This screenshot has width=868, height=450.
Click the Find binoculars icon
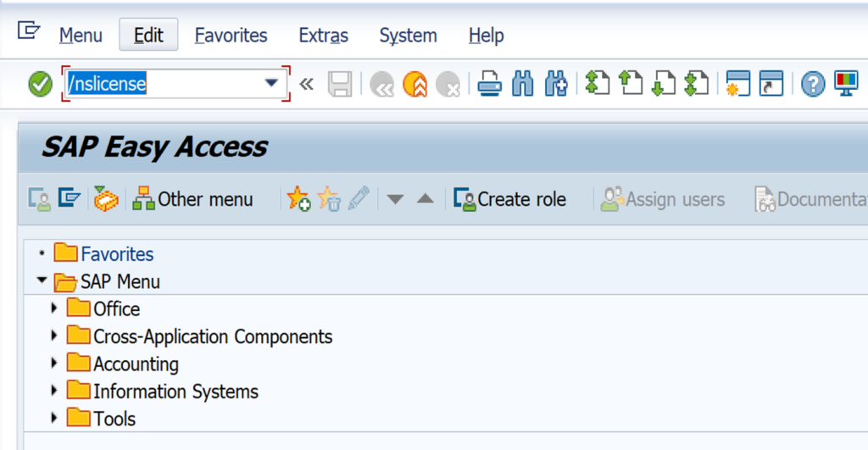(x=522, y=84)
